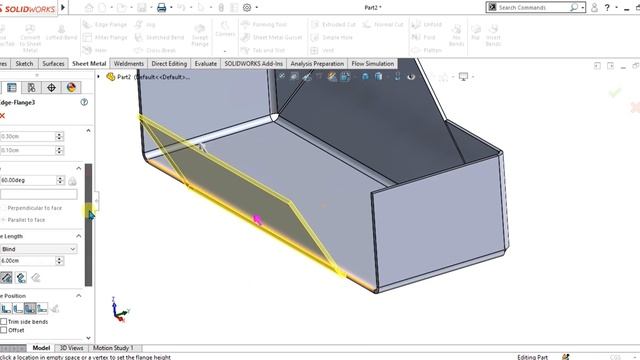The width and height of the screenshot is (640, 360).
Task: Open Print options dropdown arrow
Action: pyautogui.click(x=171, y=7)
